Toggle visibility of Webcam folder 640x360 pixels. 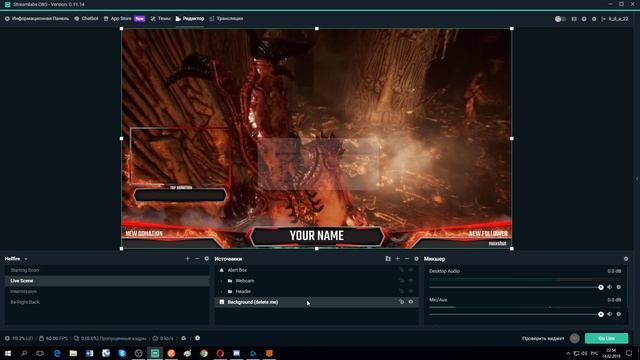(411, 281)
